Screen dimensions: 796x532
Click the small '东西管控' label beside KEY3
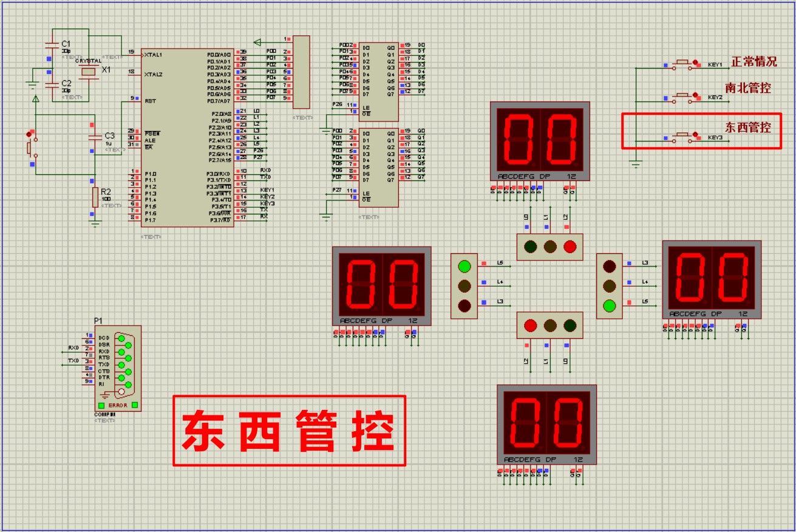click(x=748, y=128)
